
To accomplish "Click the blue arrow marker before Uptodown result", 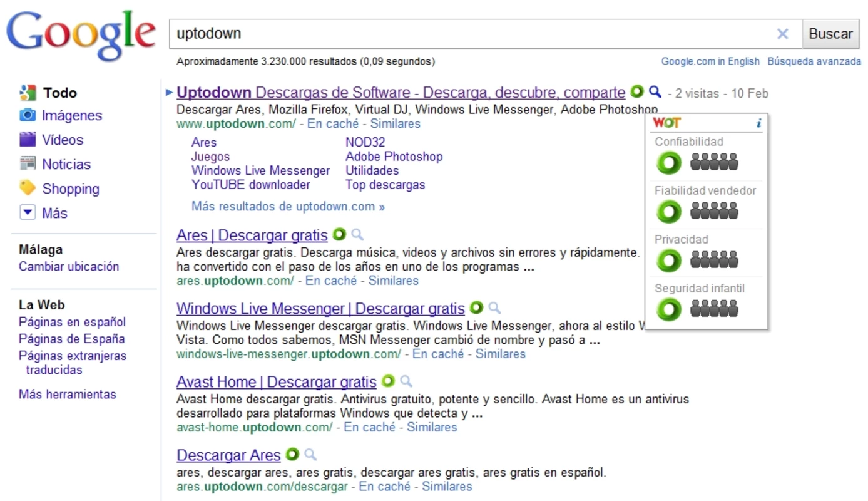I will pos(169,93).
